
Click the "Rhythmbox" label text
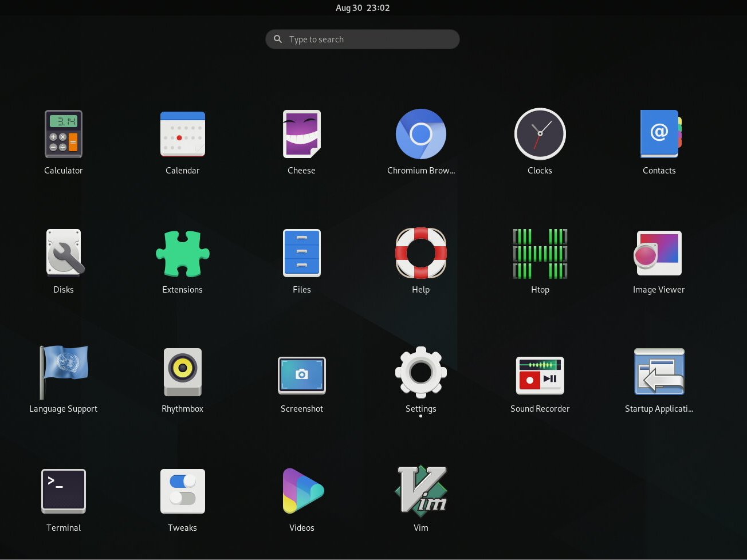(183, 409)
